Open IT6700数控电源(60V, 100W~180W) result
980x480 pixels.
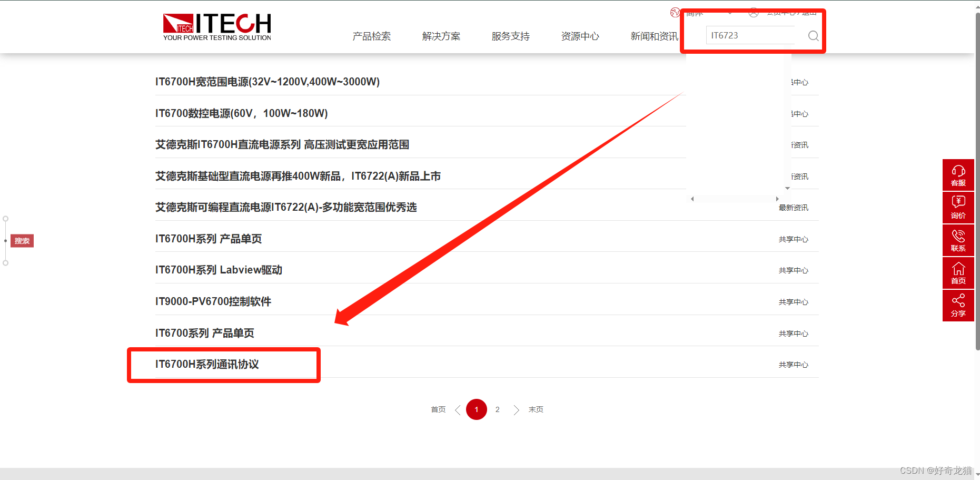pyautogui.click(x=242, y=113)
